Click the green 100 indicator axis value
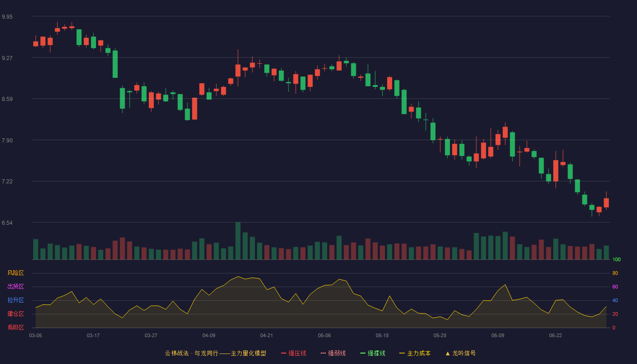Screen dimensions: 637x364 click(x=617, y=260)
